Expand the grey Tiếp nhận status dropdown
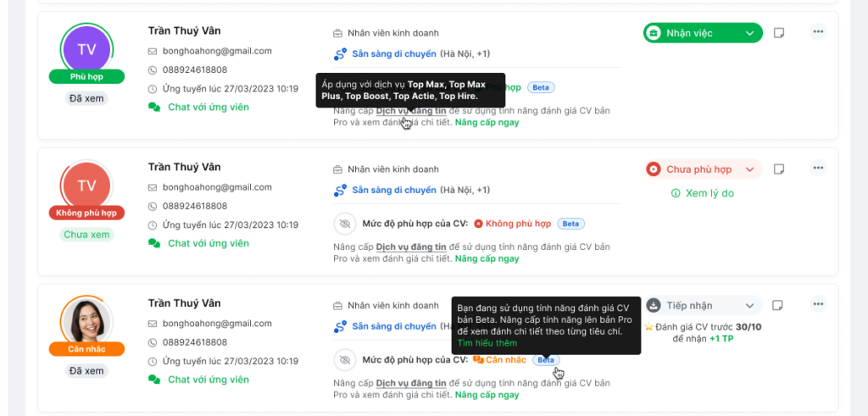The width and height of the screenshot is (868, 416). pyautogui.click(x=703, y=305)
